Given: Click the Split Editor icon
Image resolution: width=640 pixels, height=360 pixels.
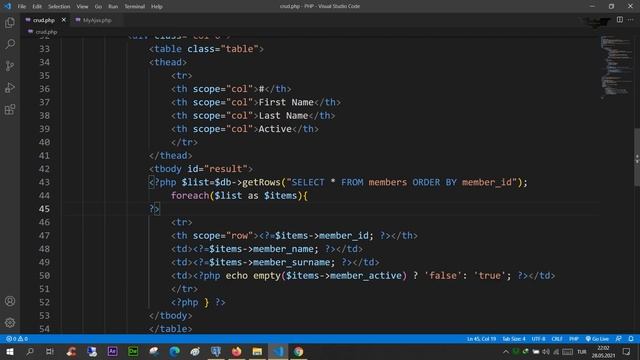Looking at the screenshot, I should pyautogui.click(x=620, y=20).
